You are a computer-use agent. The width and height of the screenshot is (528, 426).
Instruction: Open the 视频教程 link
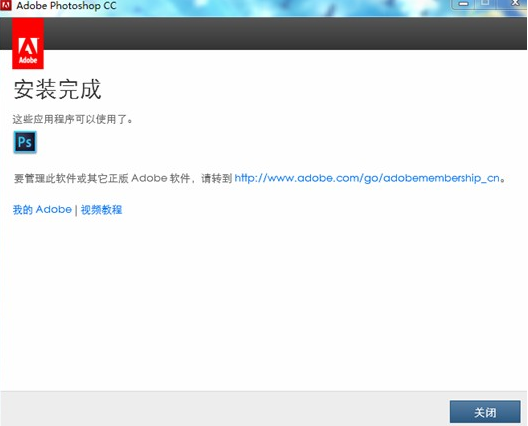(101, 210)
